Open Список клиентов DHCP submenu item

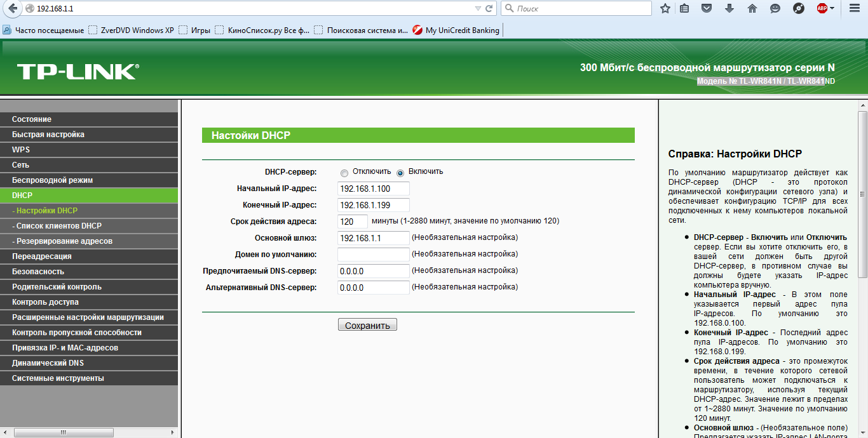click(x=89, y=226)
